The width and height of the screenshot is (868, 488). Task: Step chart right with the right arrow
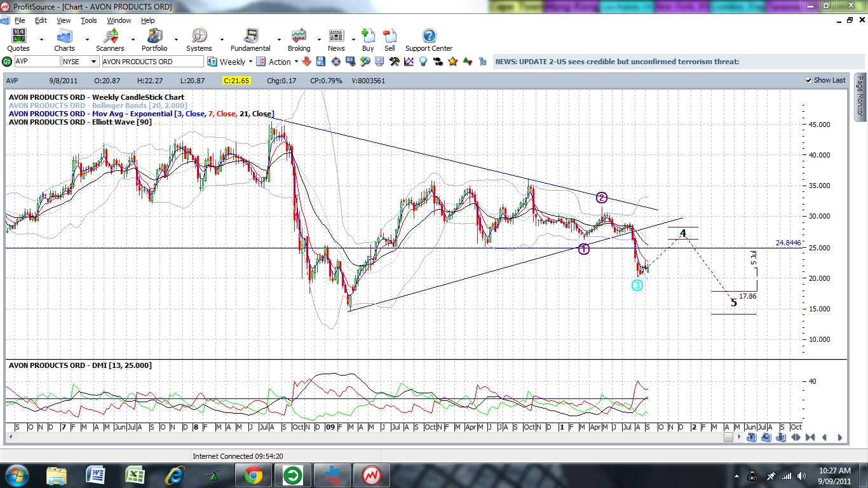840,437
